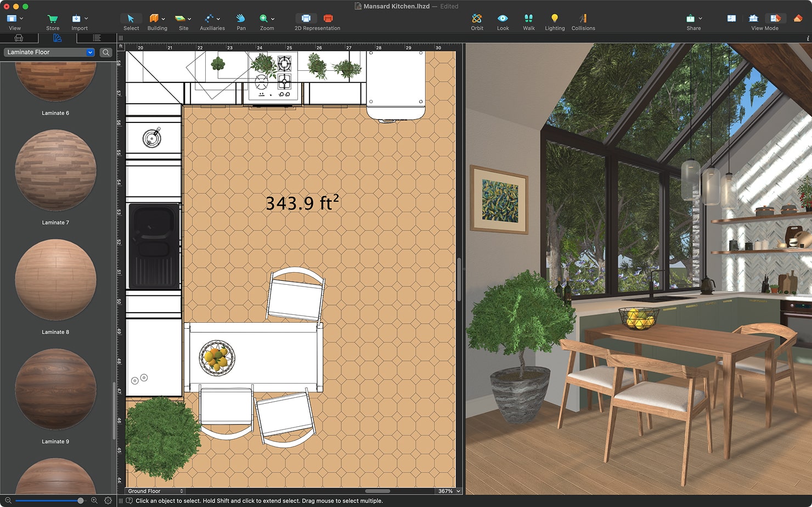812x507 pixels.
Task: Switch to Walk navigation mode
Action: click(x=528, y=19)
